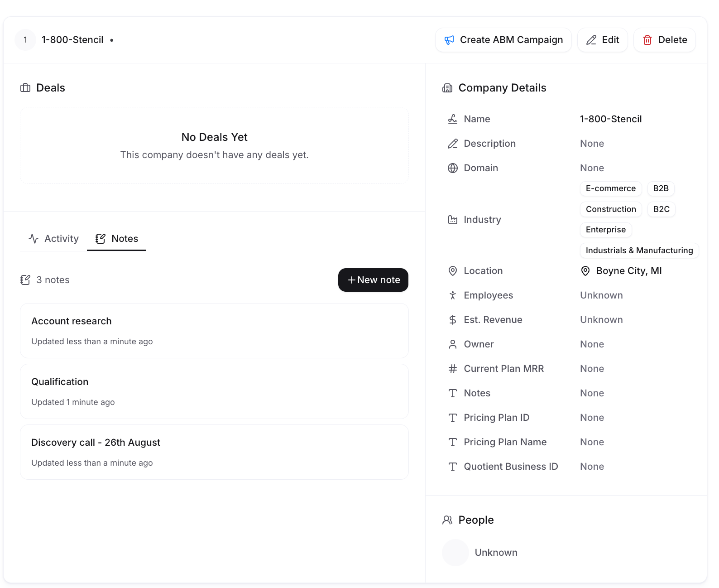Click the user icon beside Owner
719x588 pixels.
(x=453, y=344)
